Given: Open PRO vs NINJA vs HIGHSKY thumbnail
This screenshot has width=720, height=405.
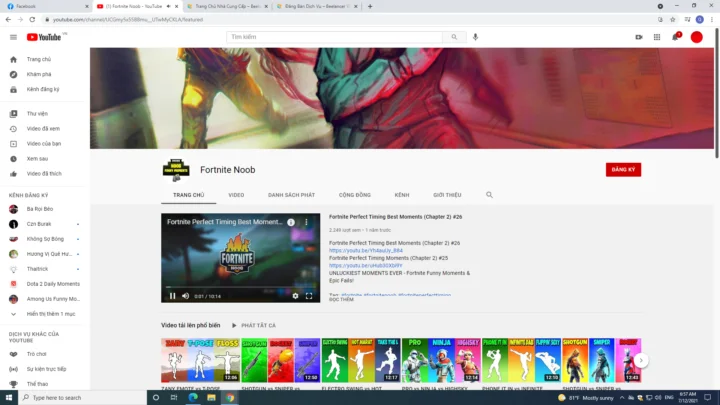Looking at the screenshot, I should pyautogui.click(x=441, y=360).
